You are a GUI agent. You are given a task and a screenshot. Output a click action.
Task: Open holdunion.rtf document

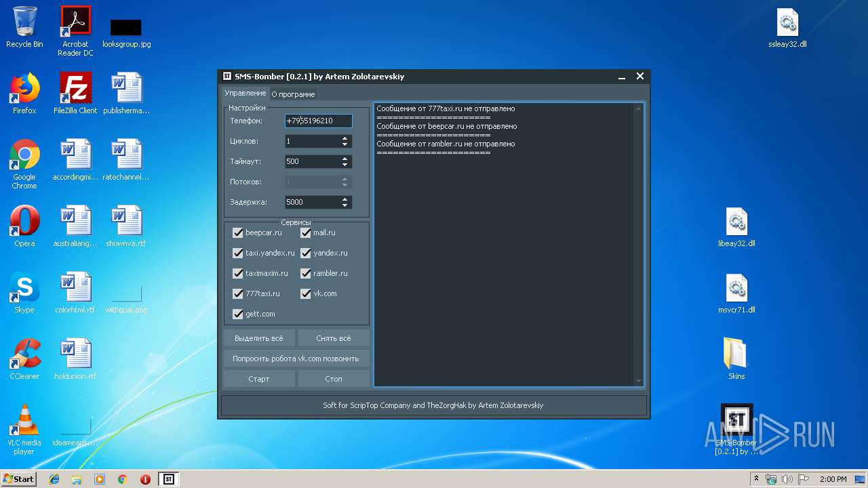click(75, 359)
